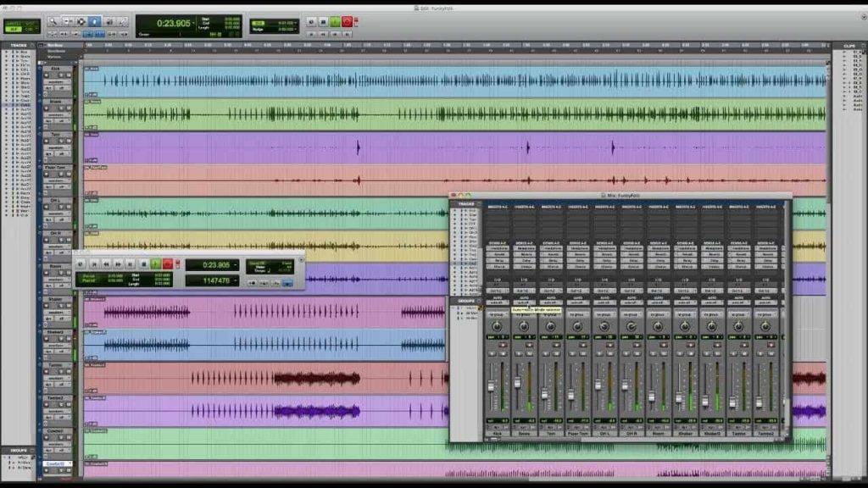Image resolution: width=868 pixels, height=488 pixels.
Task: Activate the Selector tool in the toolbar
Action: click(81, 21)
